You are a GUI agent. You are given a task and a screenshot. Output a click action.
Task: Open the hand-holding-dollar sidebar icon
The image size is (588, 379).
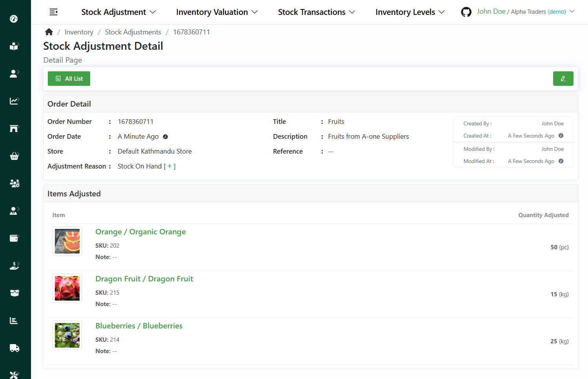14,265
